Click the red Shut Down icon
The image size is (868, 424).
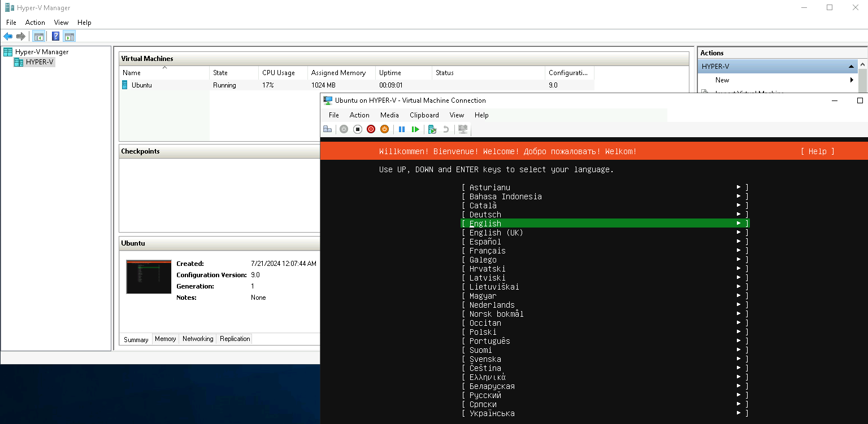pos(371,129)
